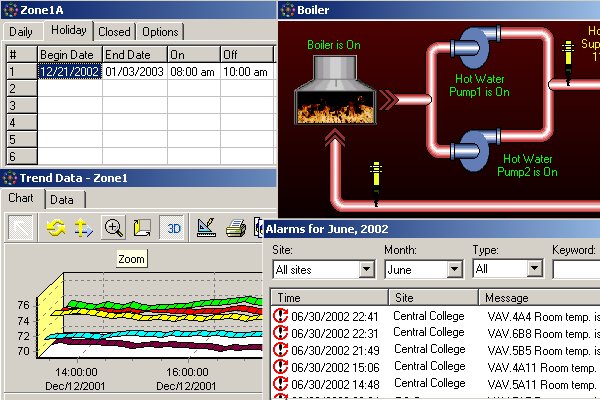This screenshot has width=600, height=400.
Task: Click the yellow move-axis arrows icon
Action: coord(83,228)
